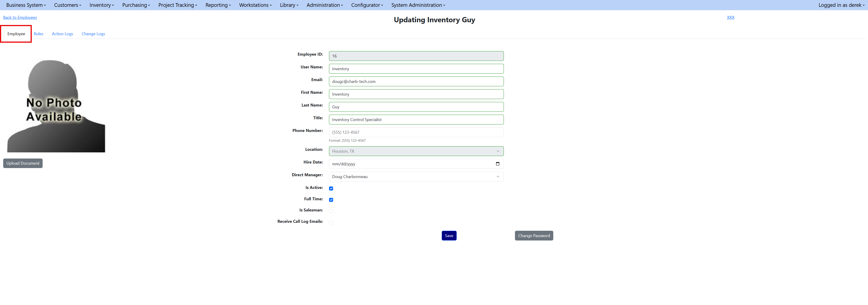Toggle the Full Time checkbox

click(331, 200)
